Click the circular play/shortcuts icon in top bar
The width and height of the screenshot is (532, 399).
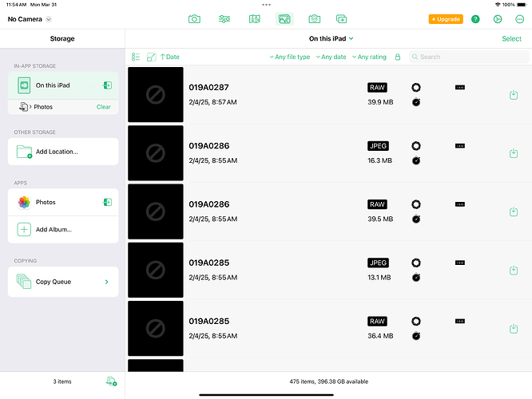[498, 19]
